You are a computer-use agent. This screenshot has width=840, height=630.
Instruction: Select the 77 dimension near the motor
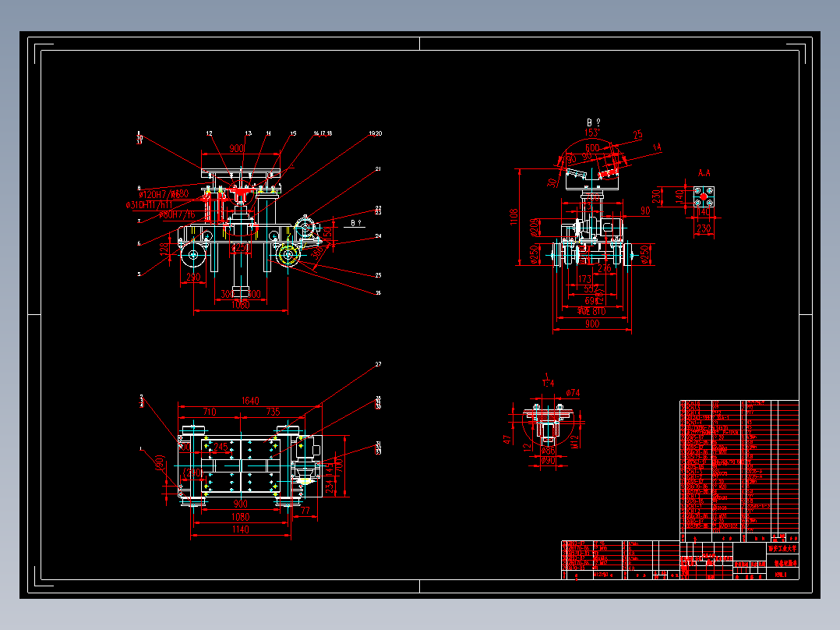coord(305,511)
